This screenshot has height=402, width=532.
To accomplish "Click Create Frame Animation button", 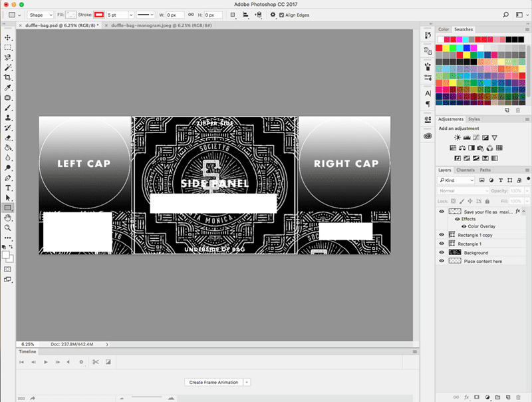I will click(x=213, y=382).
